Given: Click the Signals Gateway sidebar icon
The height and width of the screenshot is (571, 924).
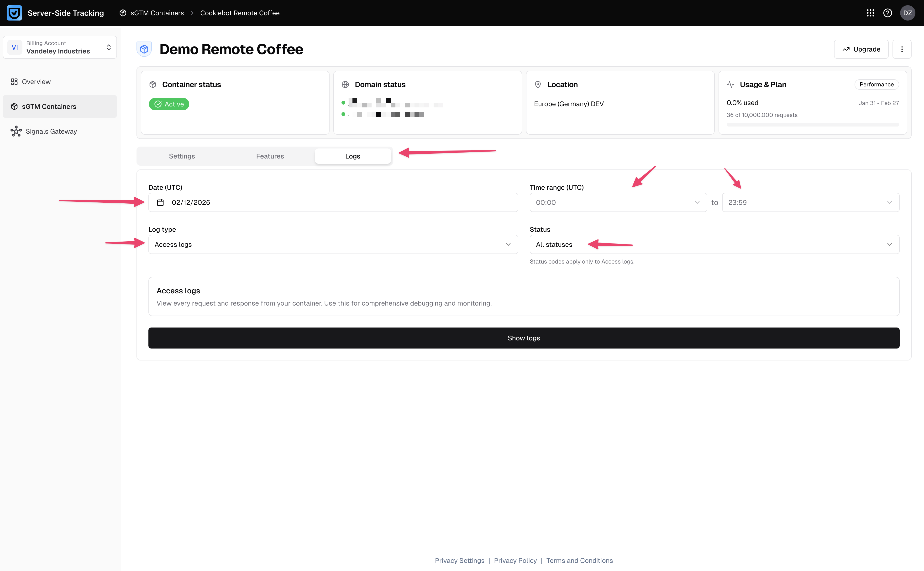Looking at the screenshot, I should pyautogui.click(x=16, y=132).
